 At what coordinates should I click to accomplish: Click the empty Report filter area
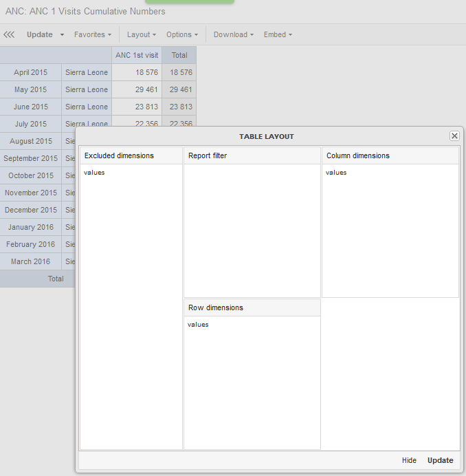pyautogui.click(x=252, y=230)
